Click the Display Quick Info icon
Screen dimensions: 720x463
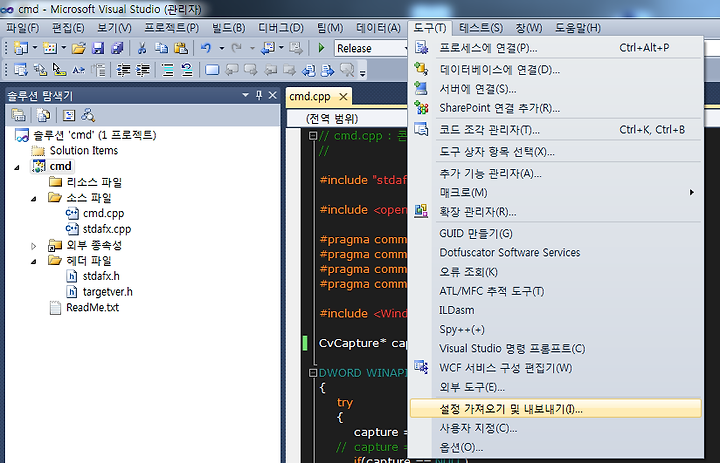coord(59,70)
